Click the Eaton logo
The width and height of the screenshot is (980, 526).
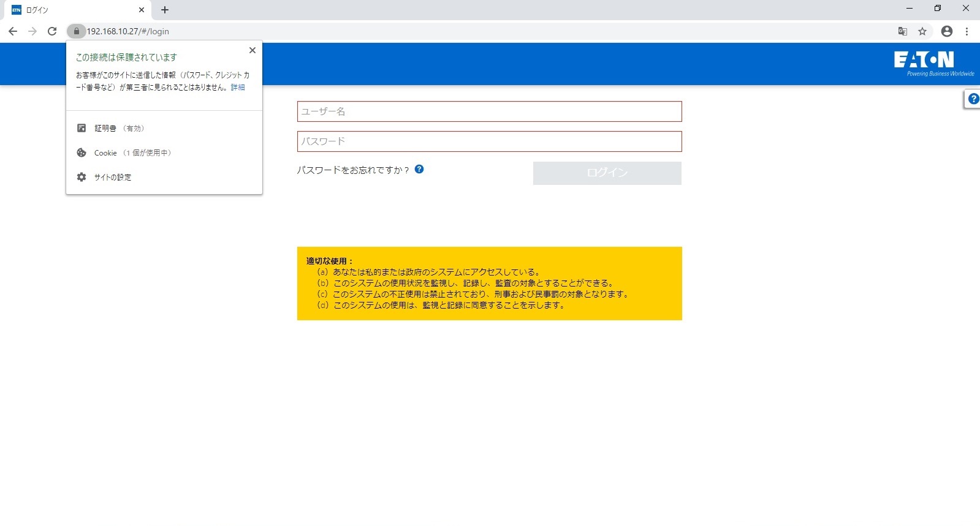tap(933, 63)
